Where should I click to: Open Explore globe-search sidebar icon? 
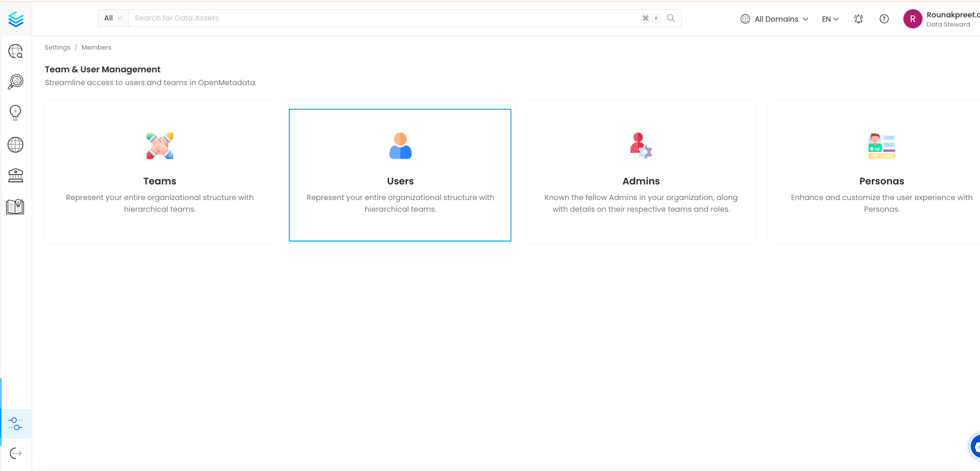(16, 51)
